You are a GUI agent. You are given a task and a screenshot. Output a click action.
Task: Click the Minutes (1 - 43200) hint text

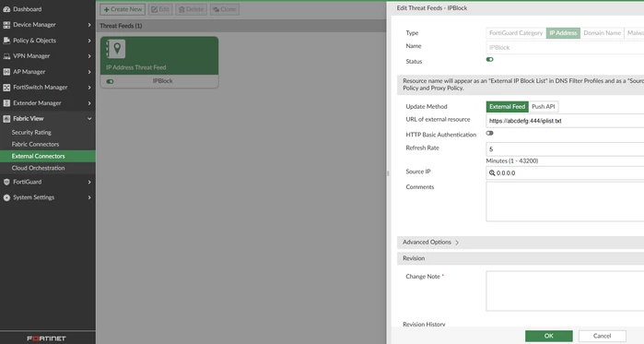[x=512, y=160]
